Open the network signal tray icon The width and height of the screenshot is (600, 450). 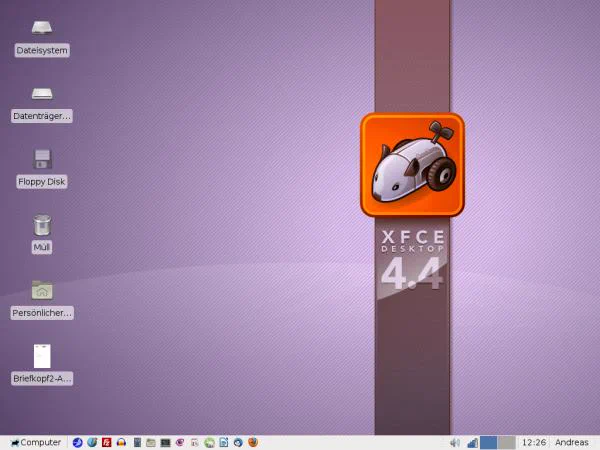pos(473,443)
